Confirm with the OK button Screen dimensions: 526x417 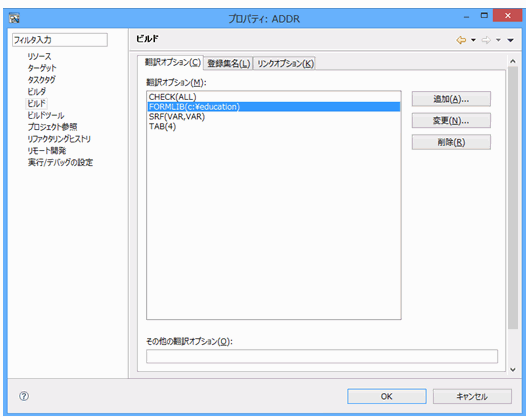387,397
